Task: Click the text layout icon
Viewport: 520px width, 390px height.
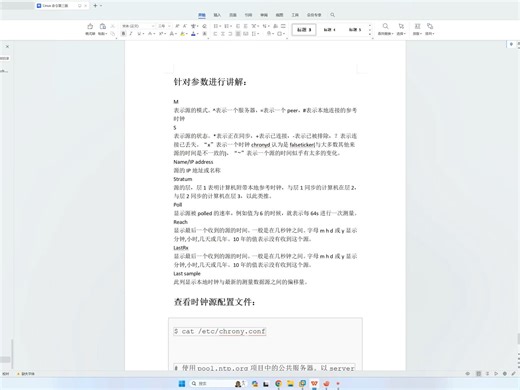Action: (x=417, y=26)
